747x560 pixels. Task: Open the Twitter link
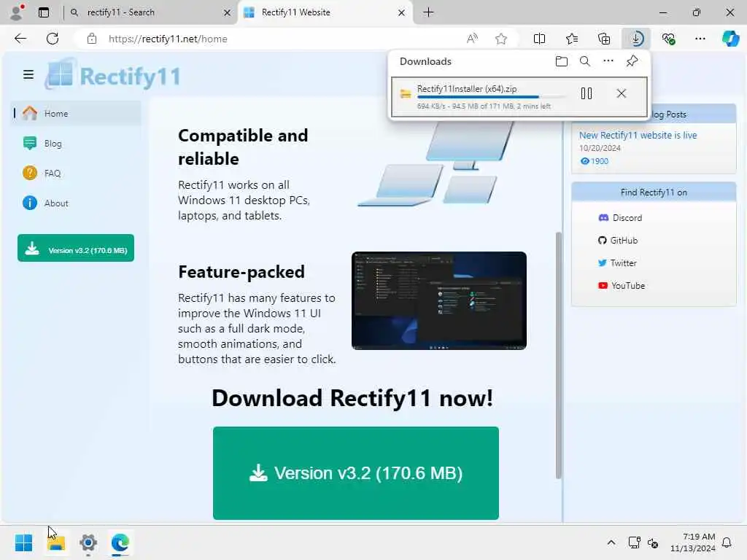click(617, 262)
